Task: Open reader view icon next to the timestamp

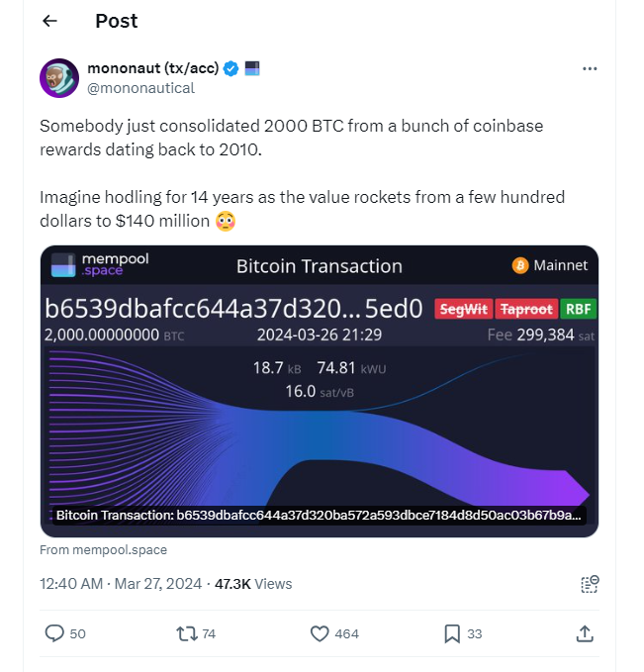Action: [590, 584]
